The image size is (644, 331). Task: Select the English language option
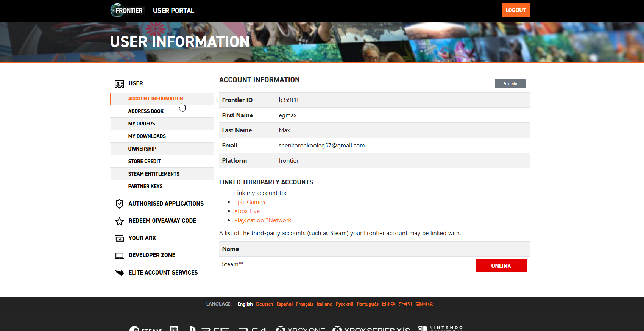pyautogui.click(x=245, y=304)
